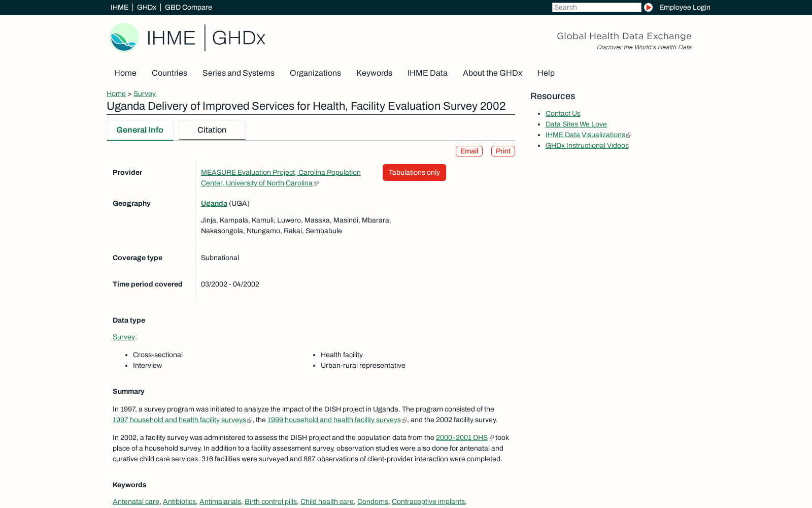Open the Child health care keyword
Screen dimensions: 812x508
(x=327, y=501)
